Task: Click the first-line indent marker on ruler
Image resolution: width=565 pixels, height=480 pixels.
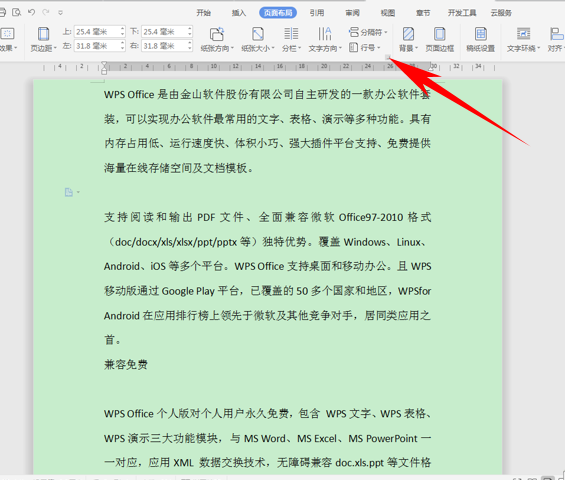Action: tap(104, 64)
